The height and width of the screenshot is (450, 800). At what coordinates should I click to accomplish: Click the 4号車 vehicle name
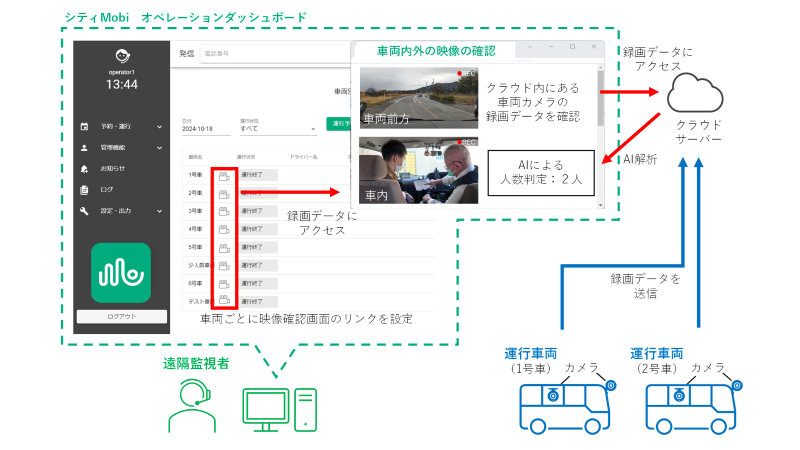click(195, 229)
